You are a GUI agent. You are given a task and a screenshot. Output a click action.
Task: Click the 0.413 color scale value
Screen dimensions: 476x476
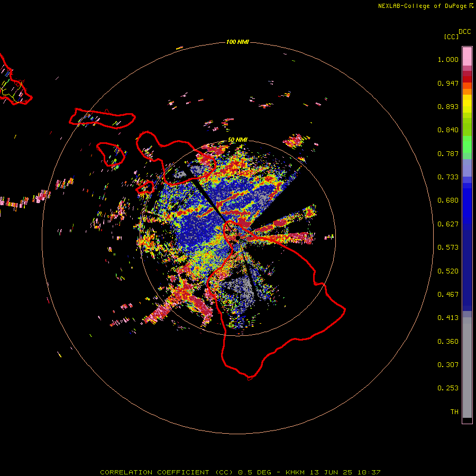[x=448, y=318]
